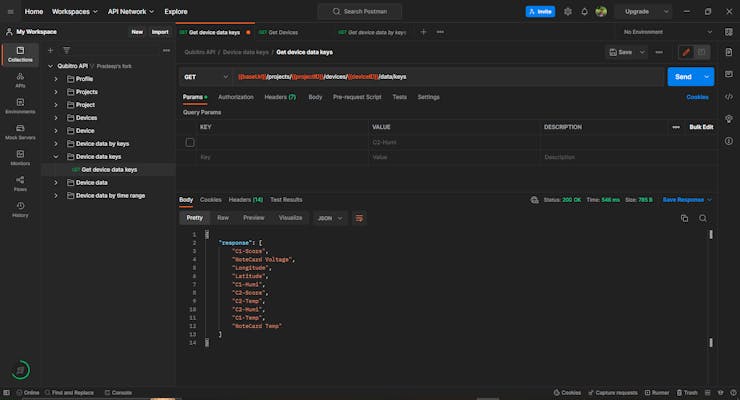Select the Test Results response tab
The height and width of the screenshot is (400, 740).
point(286,199)
